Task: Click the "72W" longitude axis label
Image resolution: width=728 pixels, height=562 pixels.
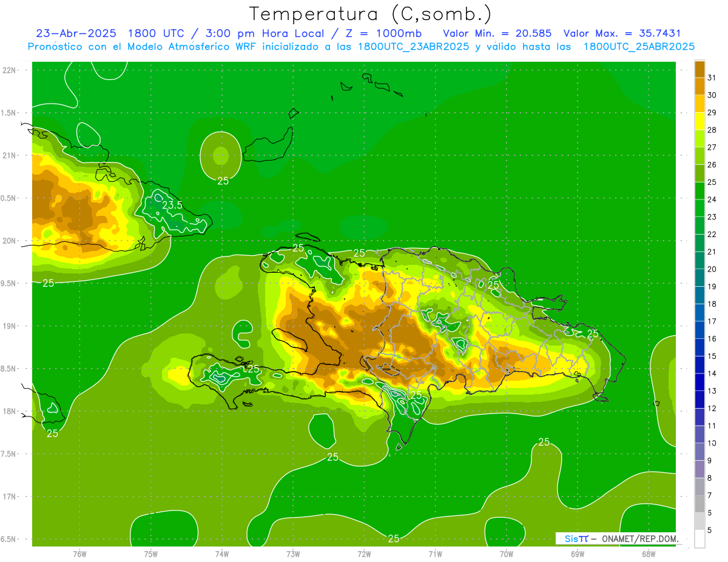Action: (x=364, y=554)
